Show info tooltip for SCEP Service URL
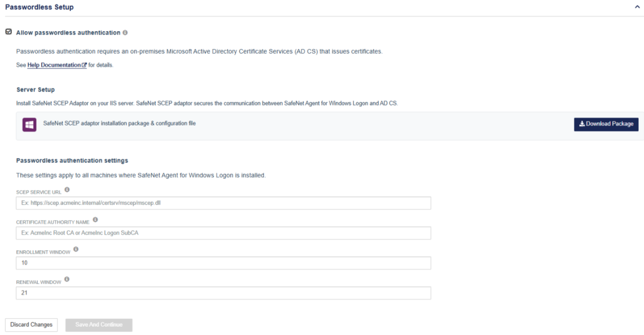This screenshot has height=335, width=644. coord(67,190)
